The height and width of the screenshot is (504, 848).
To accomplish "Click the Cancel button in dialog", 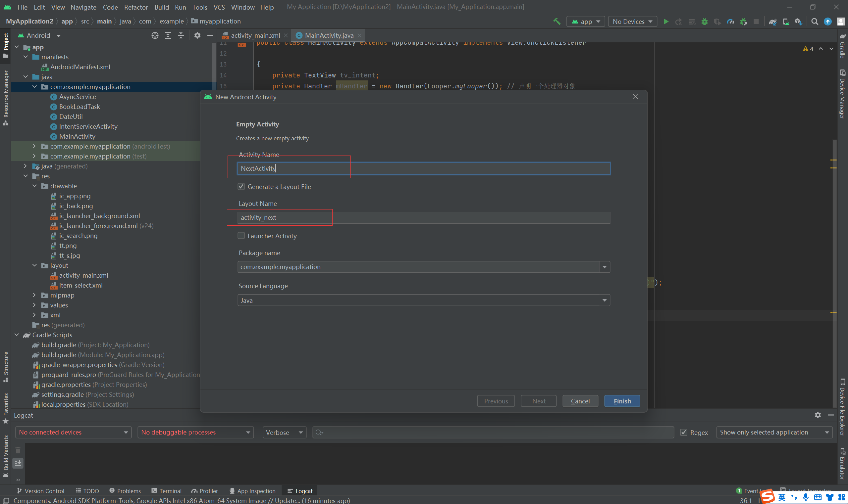I will (x=580, y=401).
